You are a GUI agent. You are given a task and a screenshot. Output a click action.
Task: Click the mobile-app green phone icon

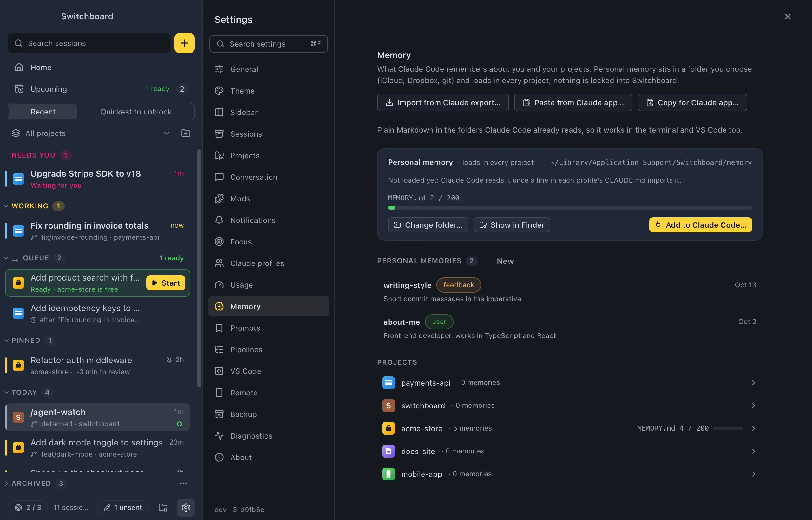tap(389, 474)
